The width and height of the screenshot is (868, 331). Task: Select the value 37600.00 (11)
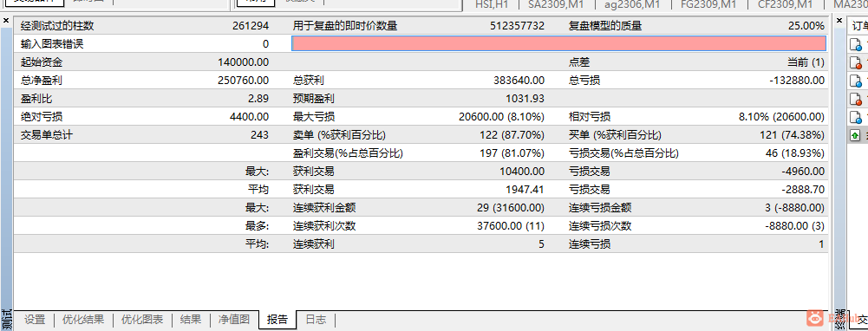coord(511,226)
